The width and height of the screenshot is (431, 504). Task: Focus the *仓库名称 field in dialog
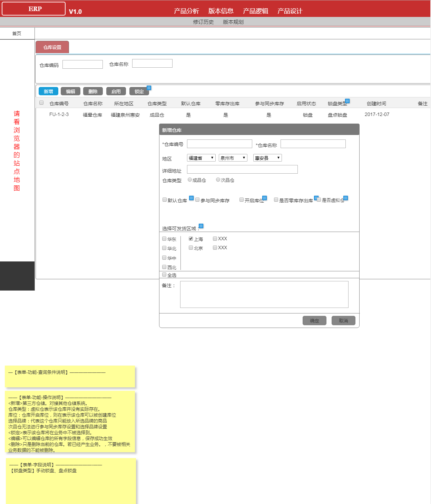(x=313, y=144)
